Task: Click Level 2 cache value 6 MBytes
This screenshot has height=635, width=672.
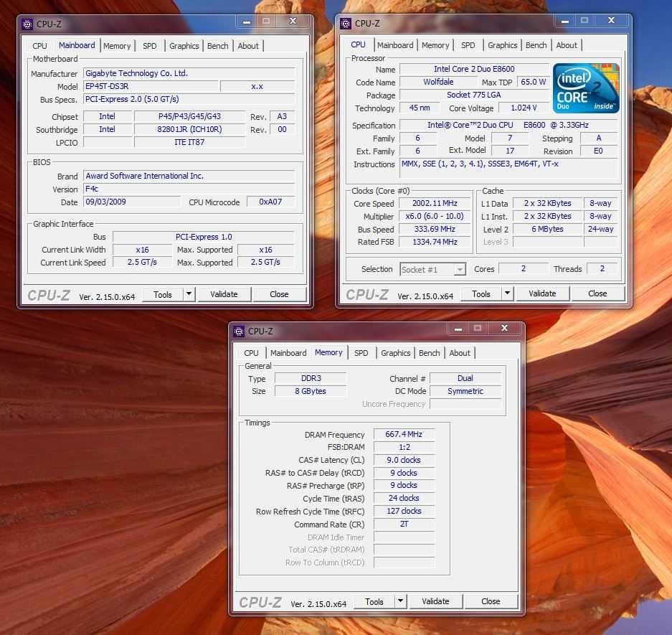Action: 547,229
